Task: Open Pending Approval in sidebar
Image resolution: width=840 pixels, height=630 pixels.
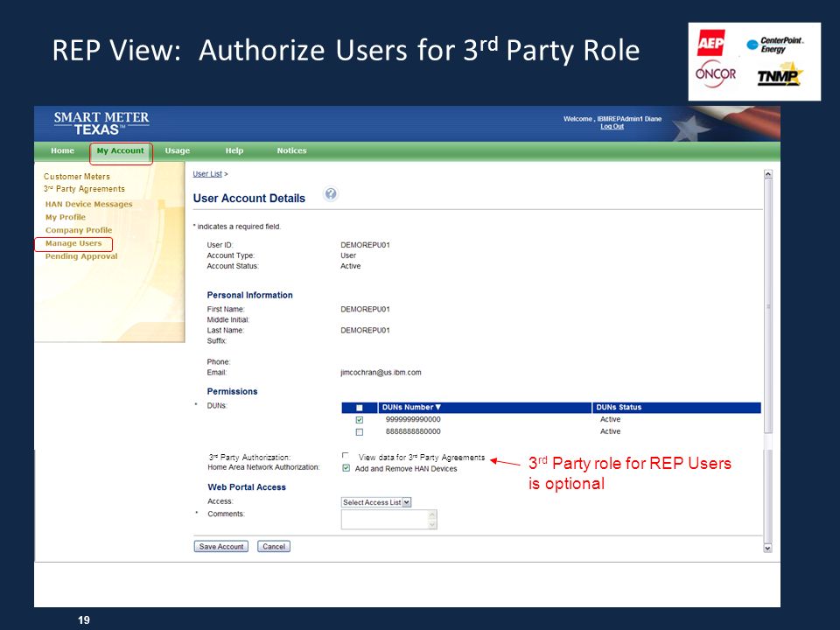Action: (x=80, y=256)
